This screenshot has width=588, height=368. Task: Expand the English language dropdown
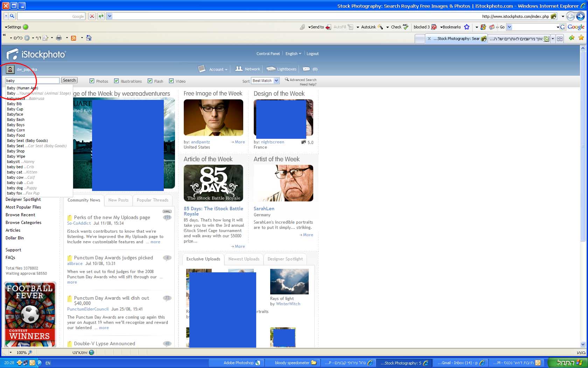(x=293, y=54)
